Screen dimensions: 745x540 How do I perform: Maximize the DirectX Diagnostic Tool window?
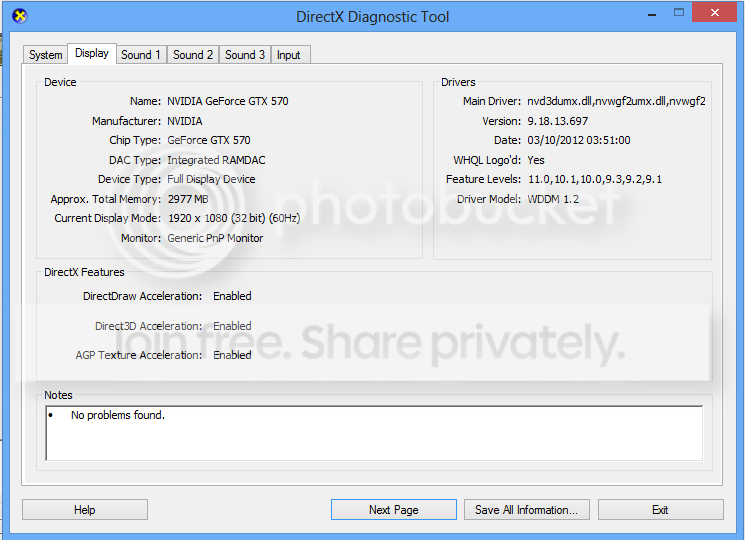679,13
